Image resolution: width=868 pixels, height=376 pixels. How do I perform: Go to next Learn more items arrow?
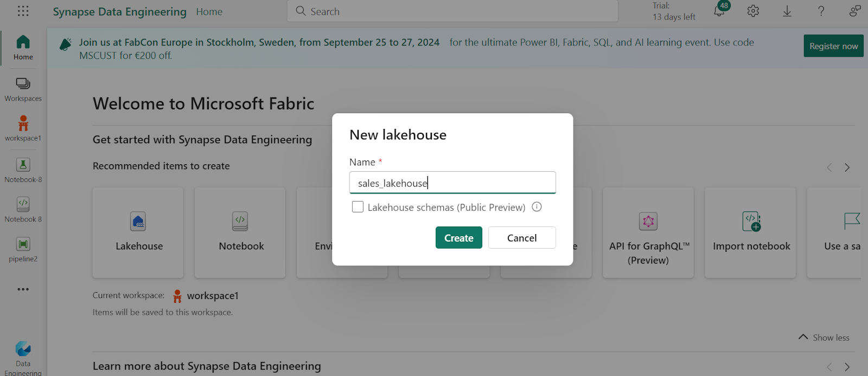(847, 367)
